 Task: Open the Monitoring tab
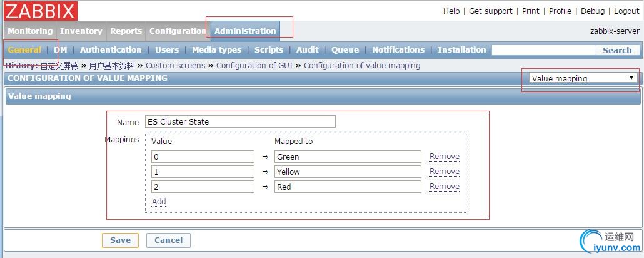[x=30, y=31]
